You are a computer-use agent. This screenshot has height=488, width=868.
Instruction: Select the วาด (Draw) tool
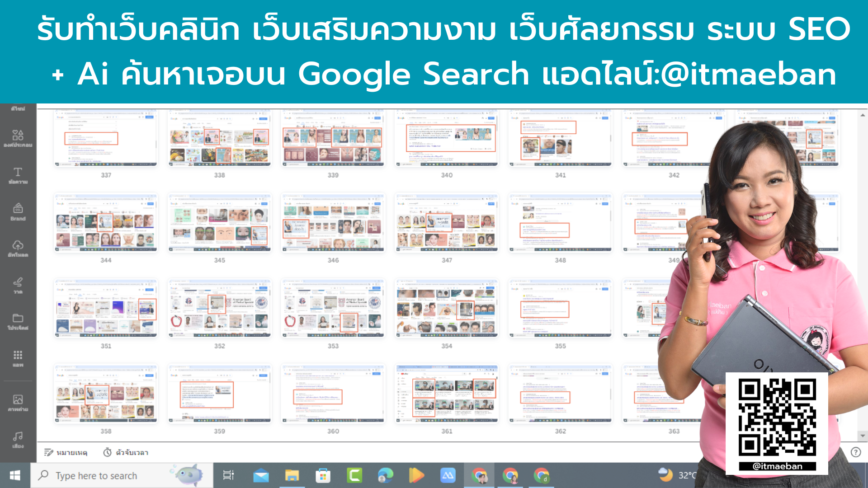[18, 286]
